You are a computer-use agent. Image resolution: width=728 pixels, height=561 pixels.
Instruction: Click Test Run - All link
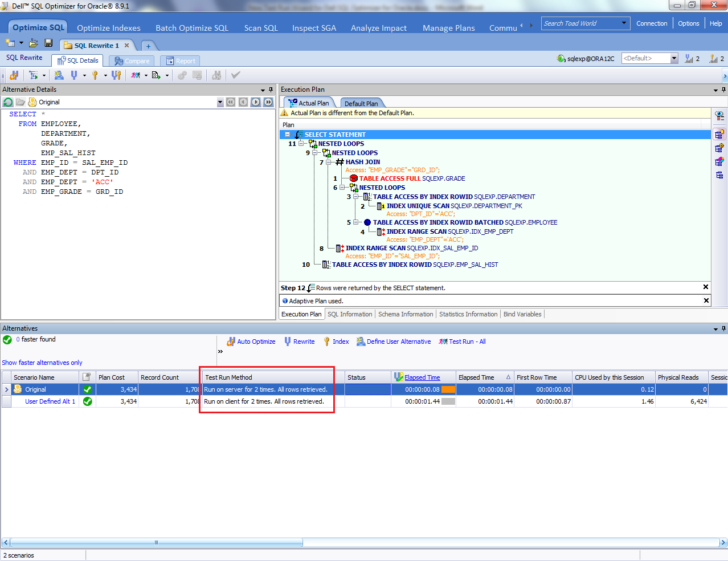(x=462, y=342)
